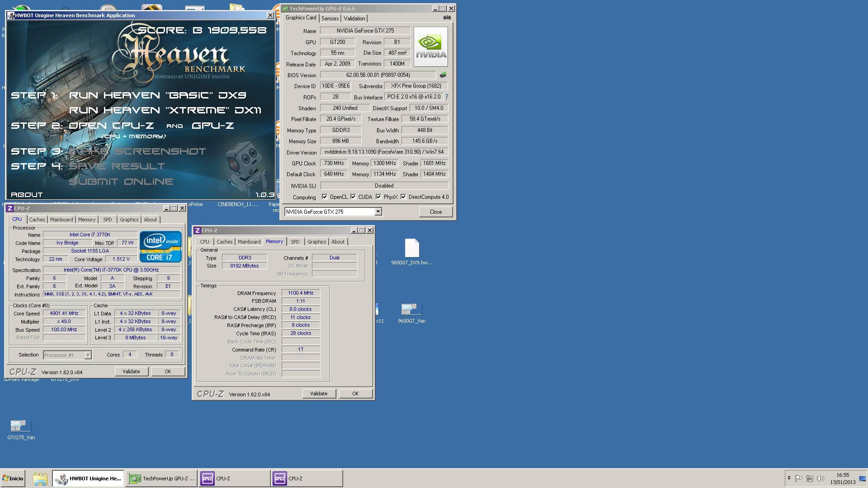Click Submit Online in Heaven app
This screenshot has height=488, width=868.
[121, 182]
